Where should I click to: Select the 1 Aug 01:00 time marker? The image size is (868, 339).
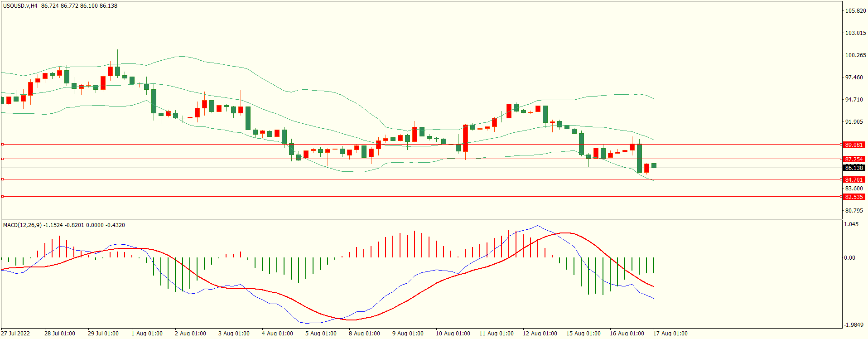[147, 334]
